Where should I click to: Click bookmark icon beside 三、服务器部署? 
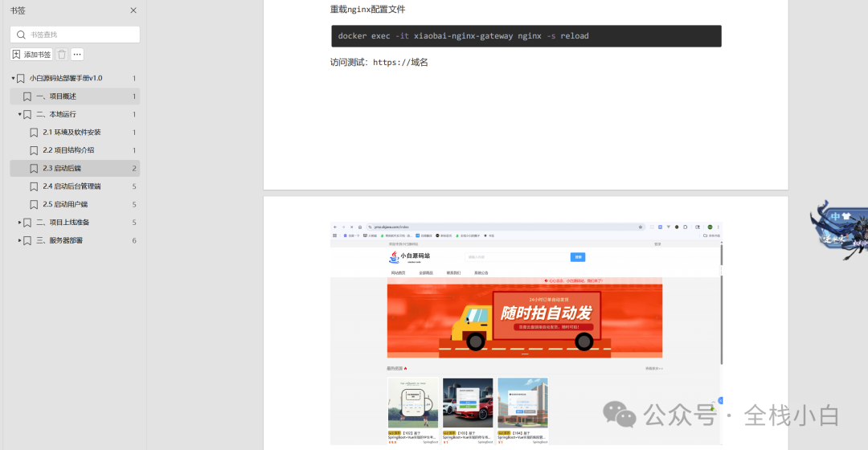point(27,240)
